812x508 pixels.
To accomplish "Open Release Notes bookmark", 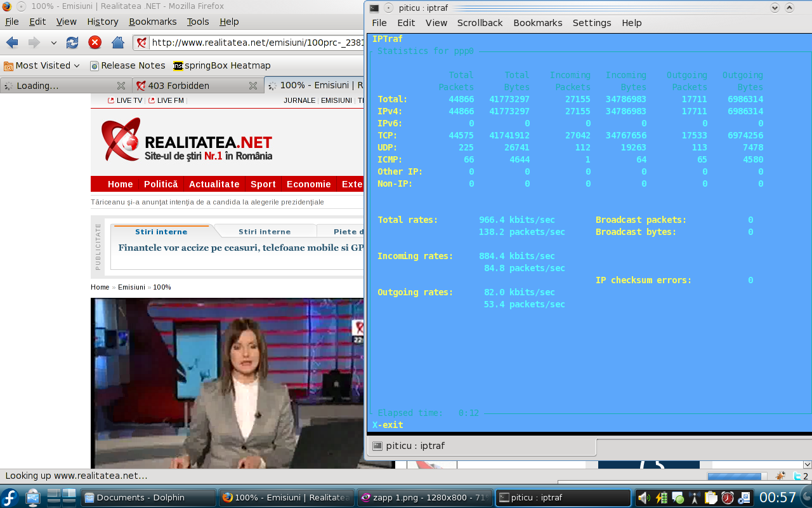I will 128,65.
